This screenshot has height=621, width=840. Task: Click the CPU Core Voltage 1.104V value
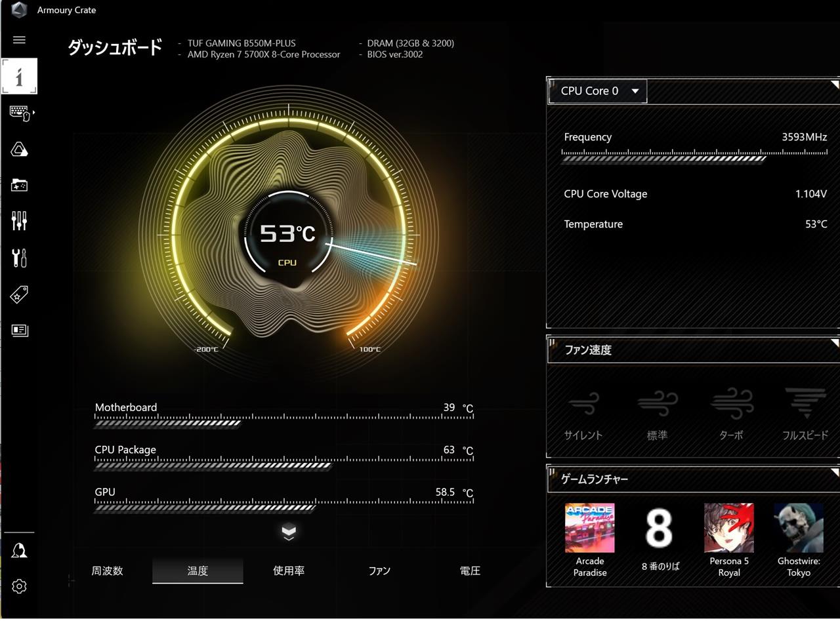(x=810, y=194)
